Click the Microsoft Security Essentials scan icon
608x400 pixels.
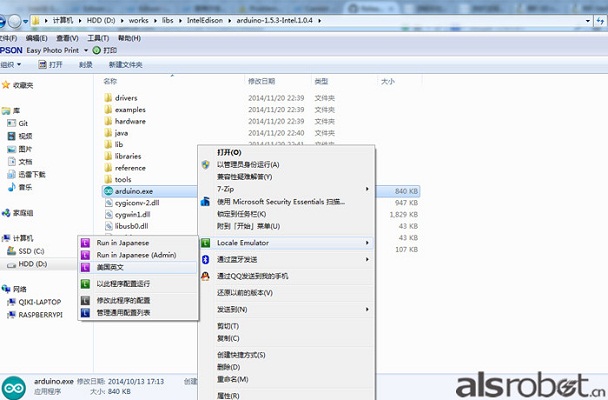tap(205, 201)
